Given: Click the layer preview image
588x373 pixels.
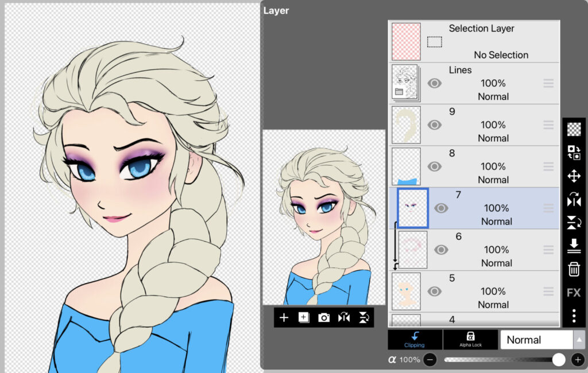Looking at the screenshot, I should (x=324, y=217).
